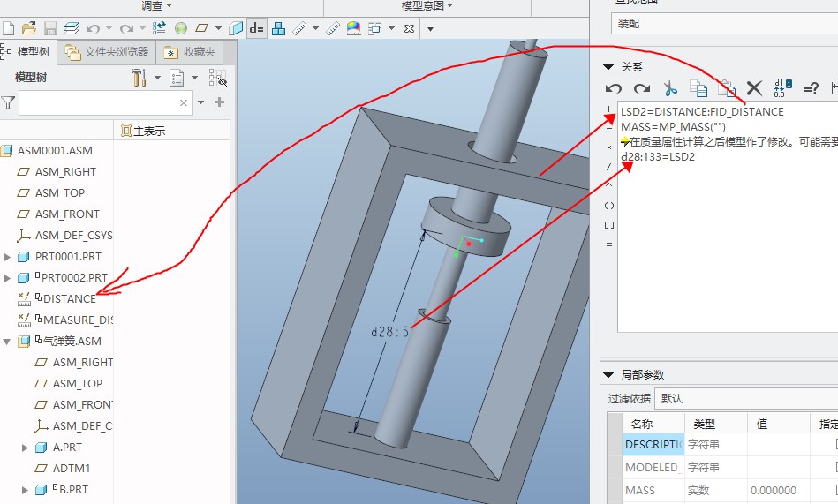Collapse the 局部参数 section
The height and width of the screenshot is (504, 838).
tap(608, 375)
